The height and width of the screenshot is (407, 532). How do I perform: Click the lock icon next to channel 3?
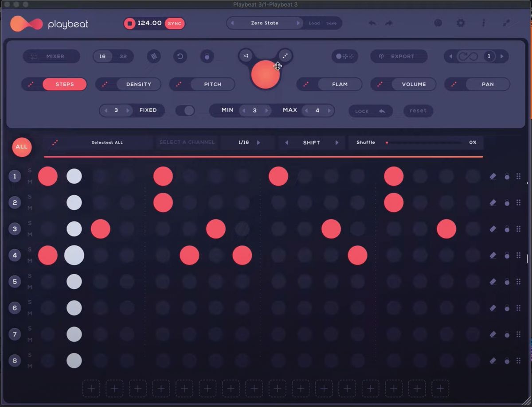(x=506, y=229)
